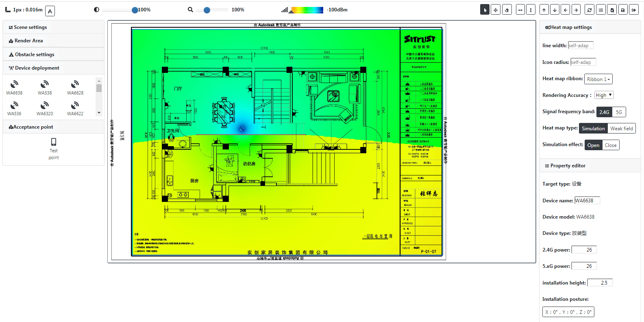Click the horizontal double-arrow tool button

520,10
